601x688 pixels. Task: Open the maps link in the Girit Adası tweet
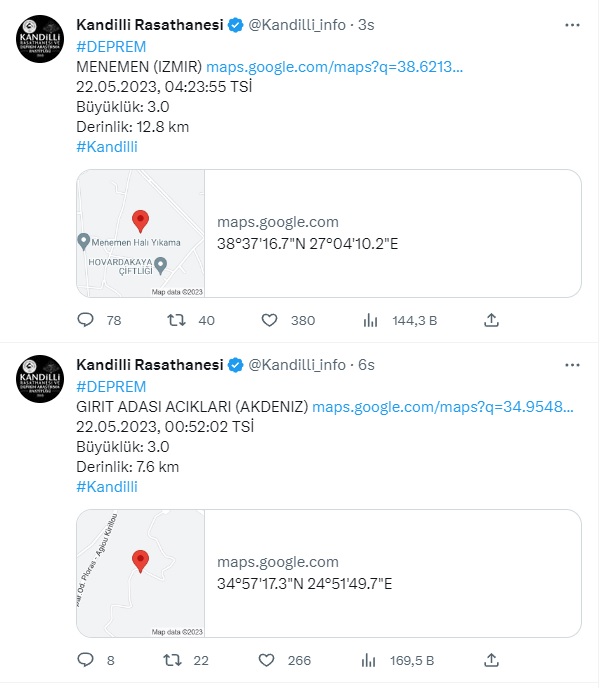click(443, 407)
